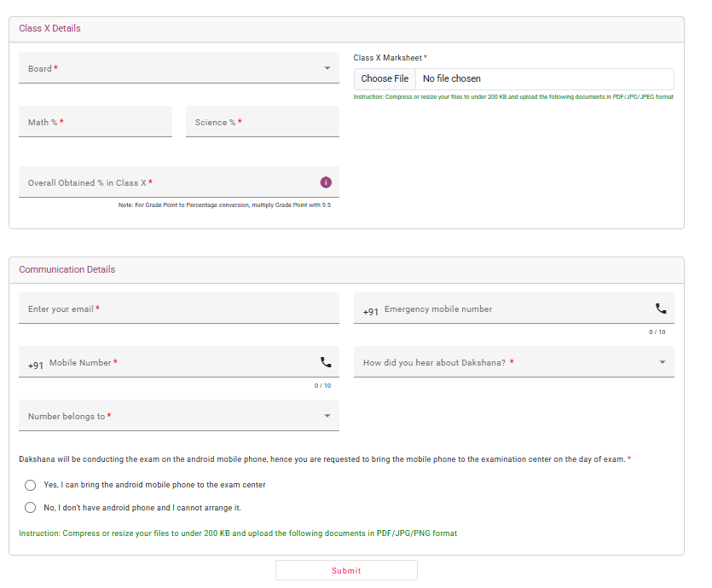Click the No file chosen text
Viewport: 712px width, 588px height.
coord(452,79)
